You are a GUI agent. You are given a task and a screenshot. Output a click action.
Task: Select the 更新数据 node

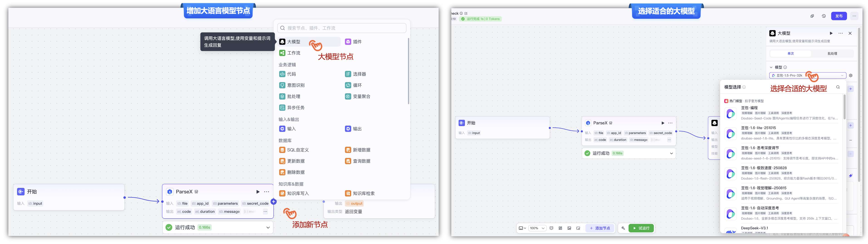coord(292,161)
